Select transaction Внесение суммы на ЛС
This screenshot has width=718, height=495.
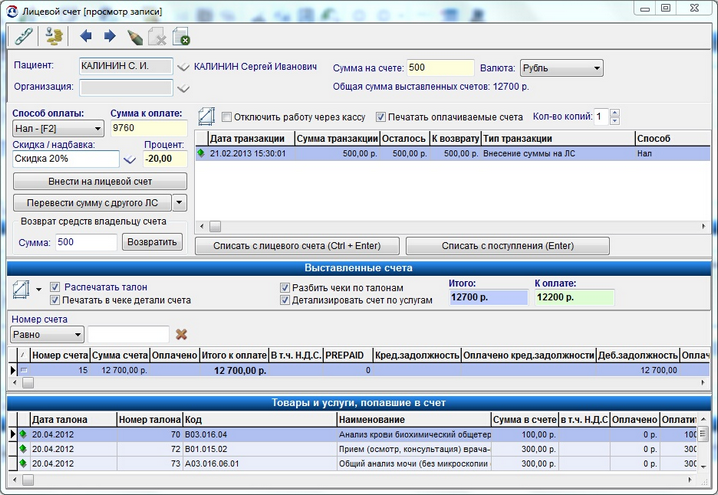click(452, 153)
